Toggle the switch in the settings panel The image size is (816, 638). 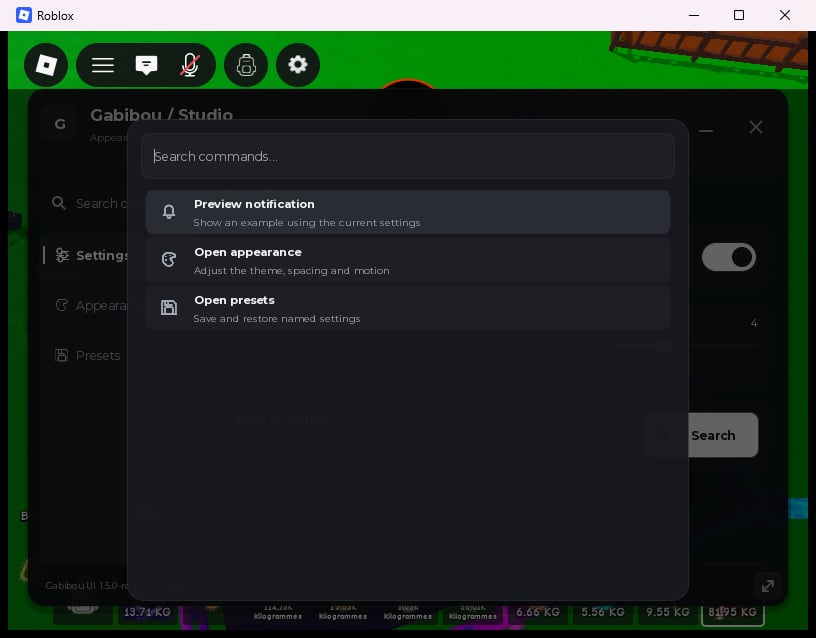(729, 257)
